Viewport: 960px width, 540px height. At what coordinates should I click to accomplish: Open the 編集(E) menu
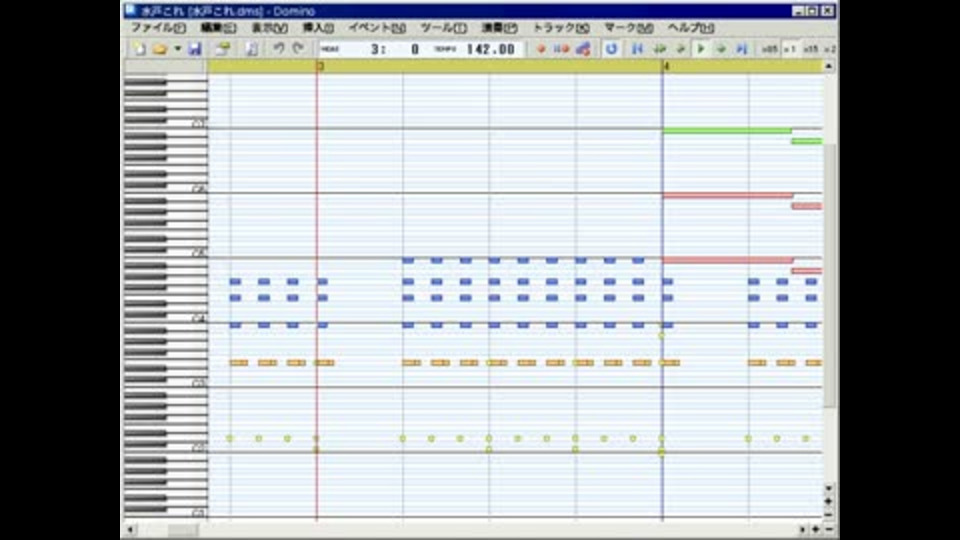point(218,28)
